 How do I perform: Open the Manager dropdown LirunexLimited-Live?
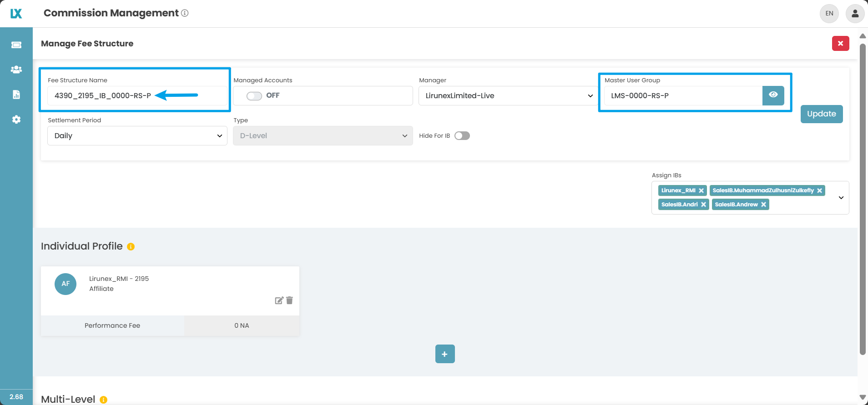pyautogui.click(x=508, y=96)
